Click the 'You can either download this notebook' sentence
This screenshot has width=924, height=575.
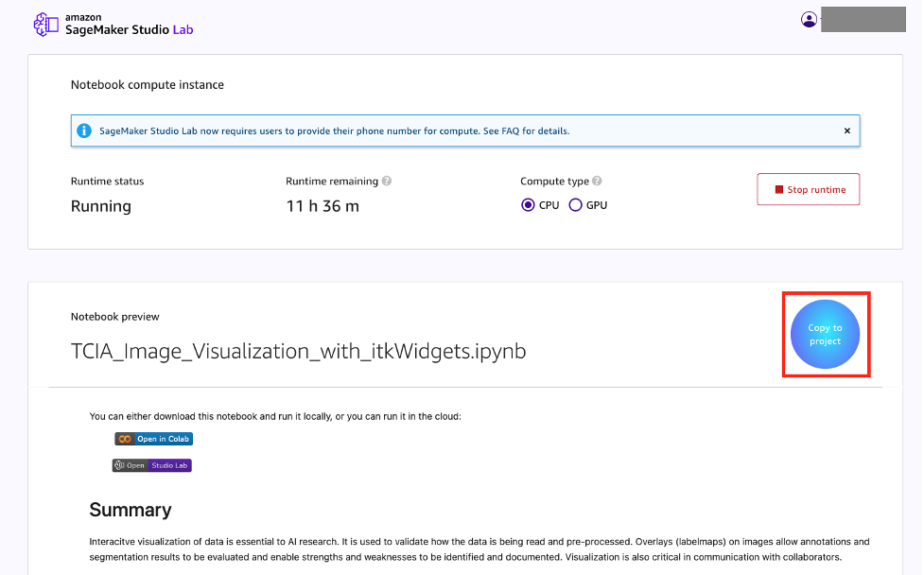click(275, 416)
